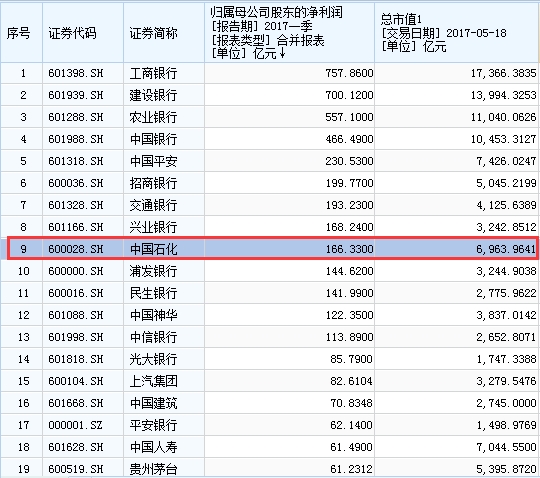The width and height of the screenshot is (540, 478).
Task: Select the 招商银行 name cell
Action: (x=153, y=183)
